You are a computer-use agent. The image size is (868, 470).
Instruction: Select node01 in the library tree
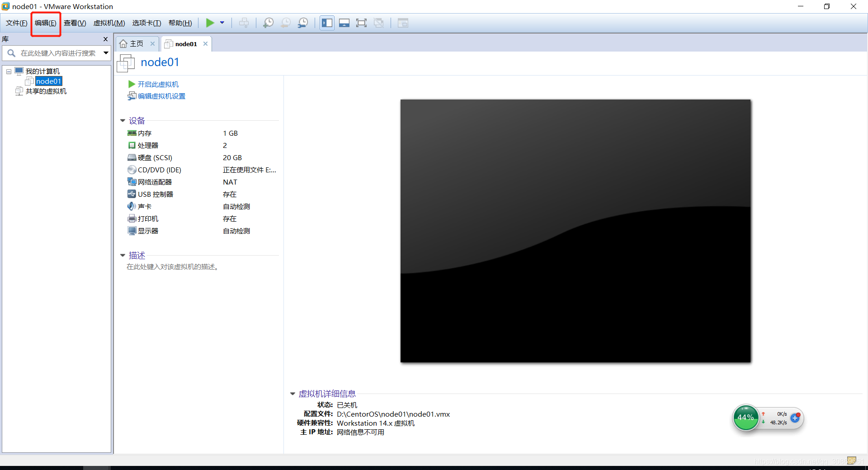coord(48,81)
